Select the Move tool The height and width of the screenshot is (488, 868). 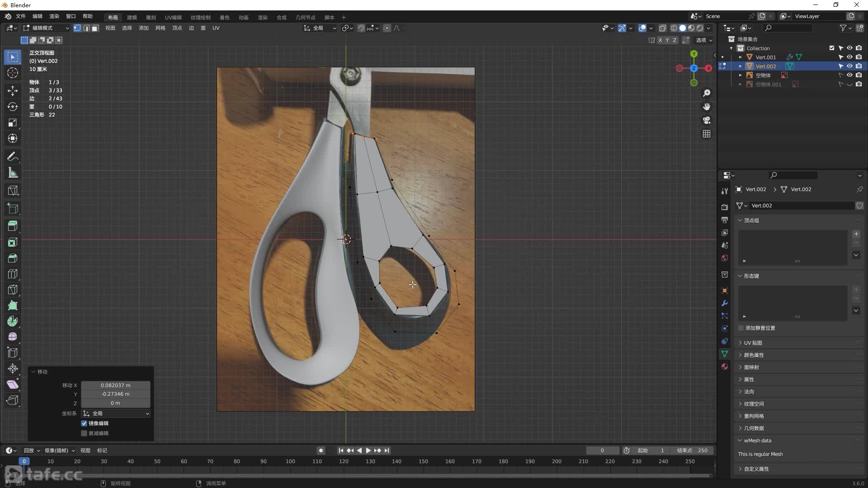point(13,91)
